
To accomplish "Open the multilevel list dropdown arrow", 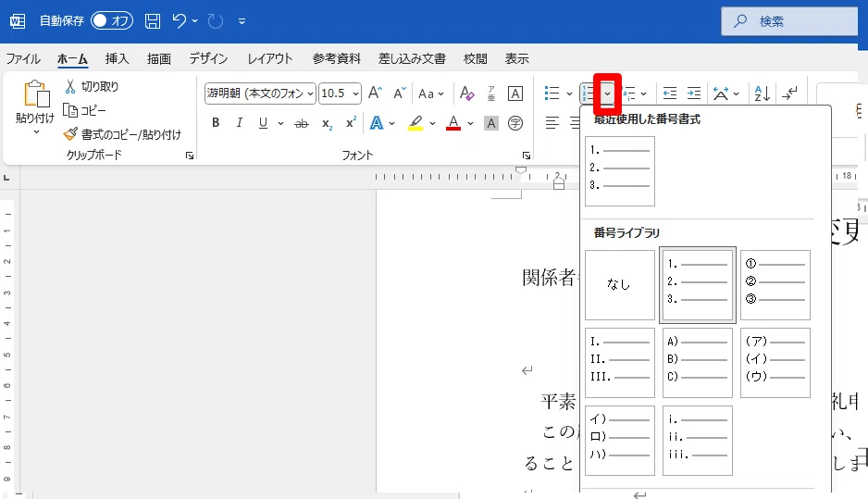I will coord(643,94).
